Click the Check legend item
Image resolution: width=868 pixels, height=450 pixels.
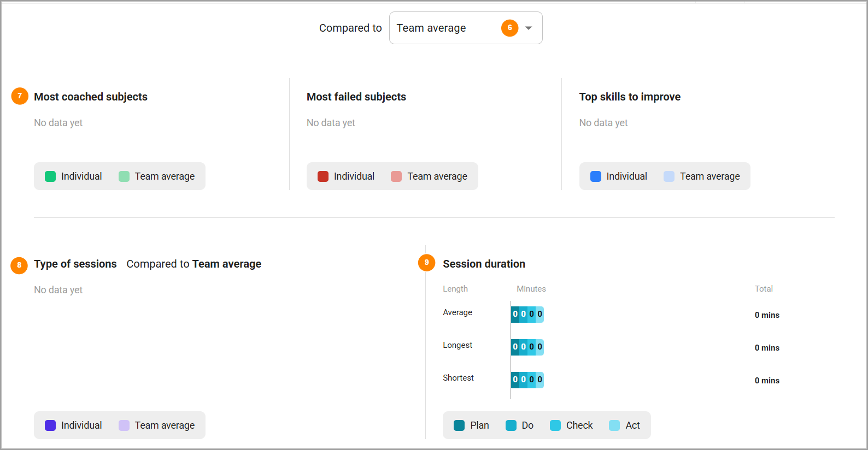pyautogui.click(x=571, y=425)
